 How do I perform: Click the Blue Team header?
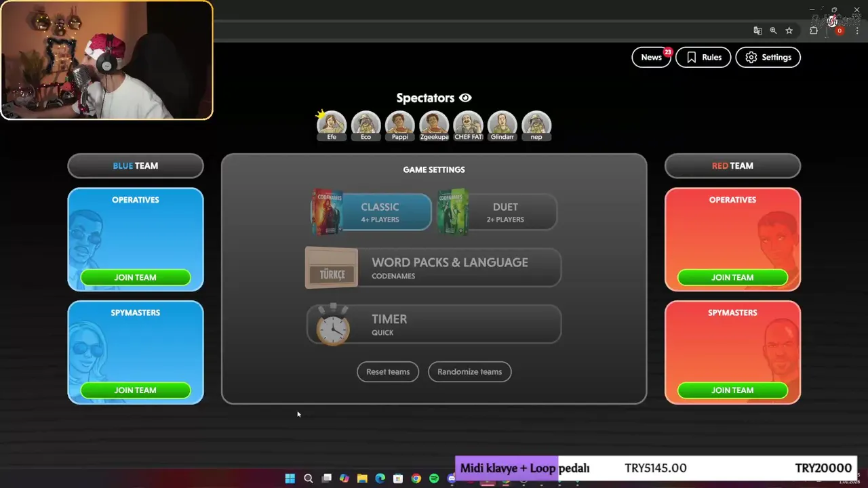(136, 165)
